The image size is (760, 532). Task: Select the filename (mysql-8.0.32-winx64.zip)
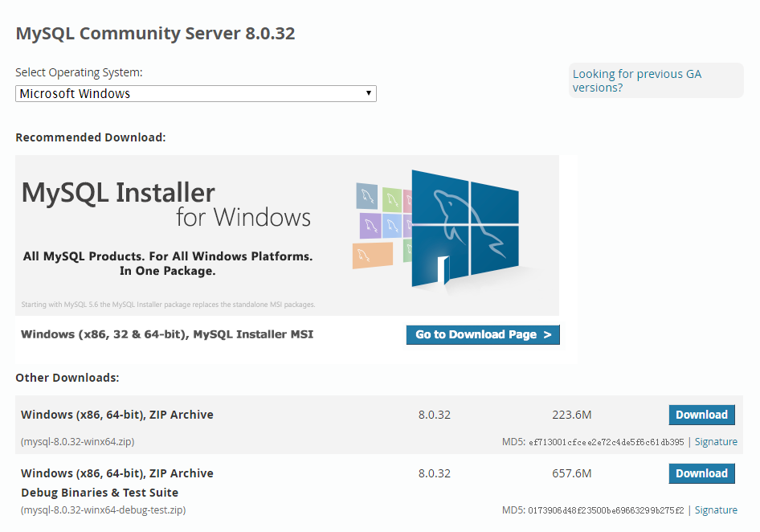(x=78, y=442)
